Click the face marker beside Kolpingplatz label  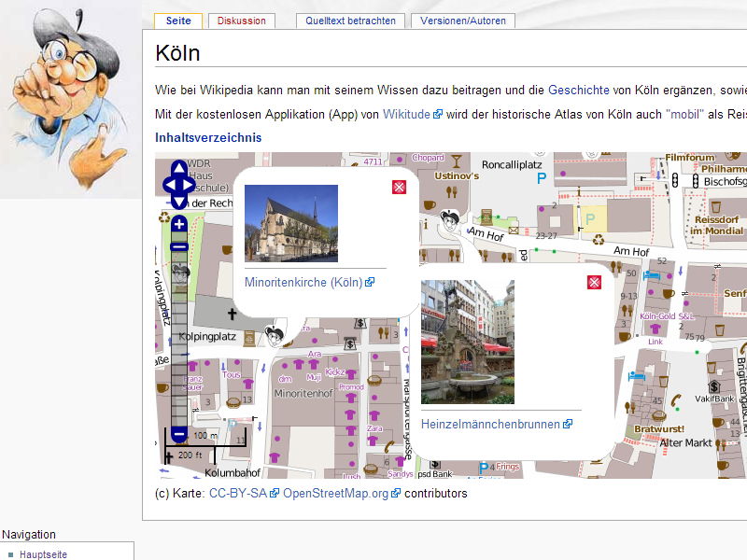[274, 335]
